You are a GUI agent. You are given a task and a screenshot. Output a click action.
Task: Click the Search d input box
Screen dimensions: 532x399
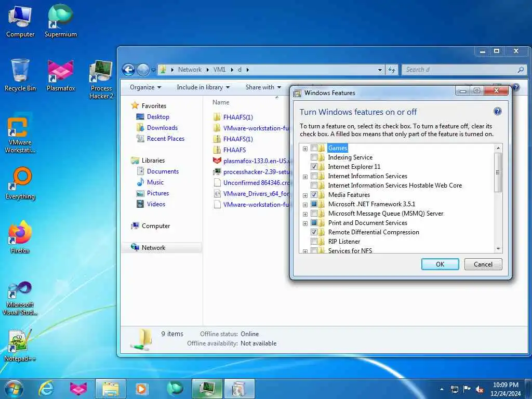[x=460, y=70]
